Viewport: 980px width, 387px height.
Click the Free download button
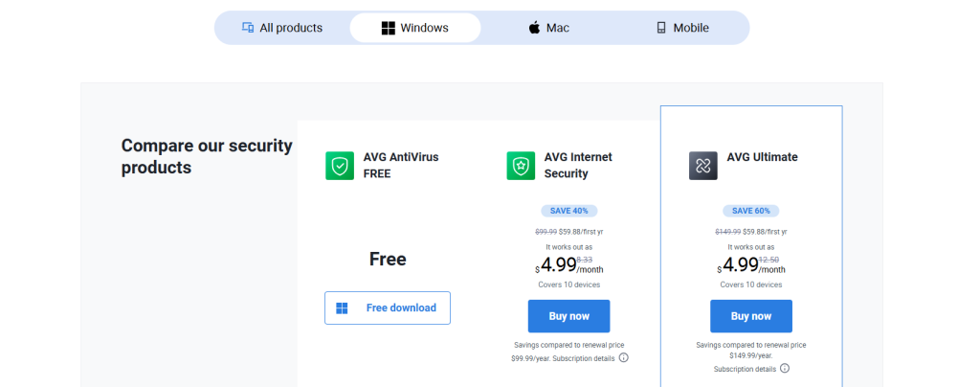(388, 307)
